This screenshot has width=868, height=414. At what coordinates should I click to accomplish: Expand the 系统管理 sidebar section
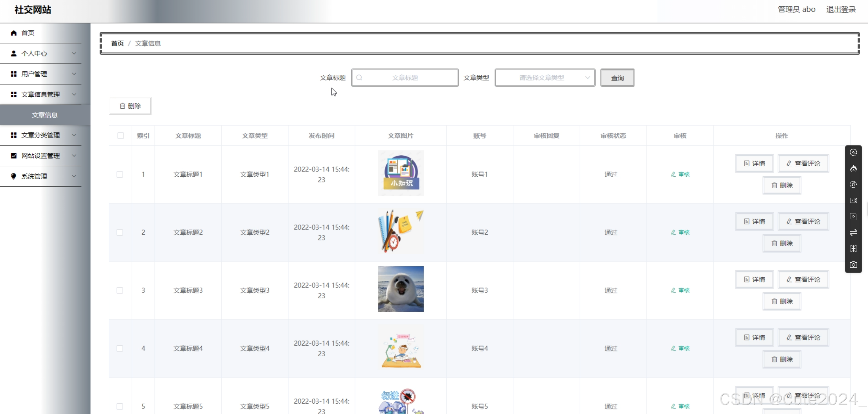point(40,176)
